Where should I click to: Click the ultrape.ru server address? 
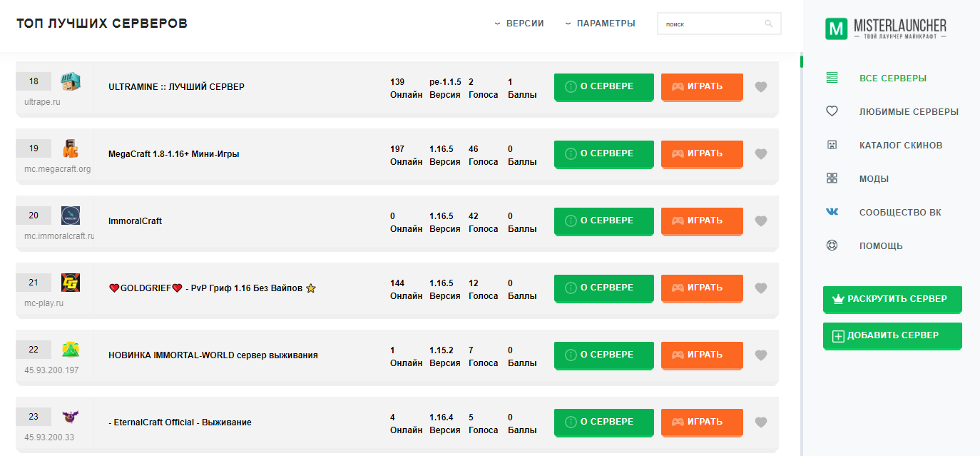[43, 102]
